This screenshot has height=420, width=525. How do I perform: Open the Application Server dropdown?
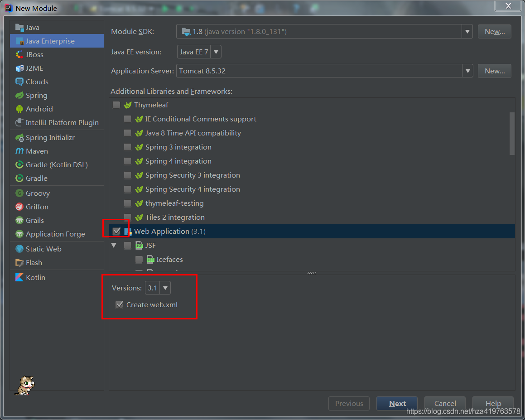tap(467, 71)
